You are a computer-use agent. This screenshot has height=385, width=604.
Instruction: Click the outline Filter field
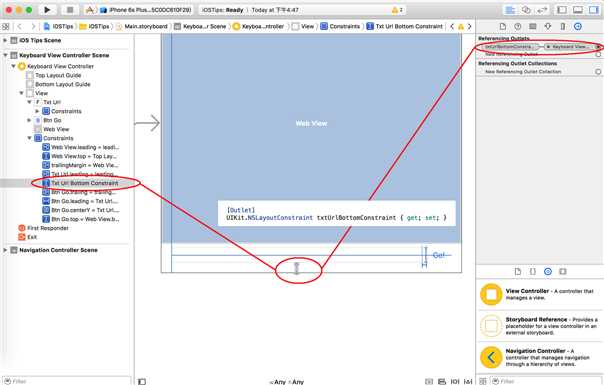66,381
